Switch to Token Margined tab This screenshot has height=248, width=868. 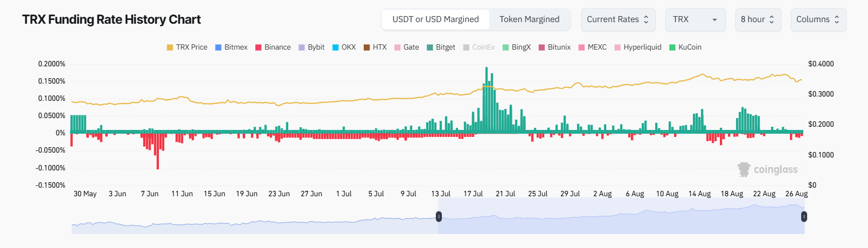[529, 19]
